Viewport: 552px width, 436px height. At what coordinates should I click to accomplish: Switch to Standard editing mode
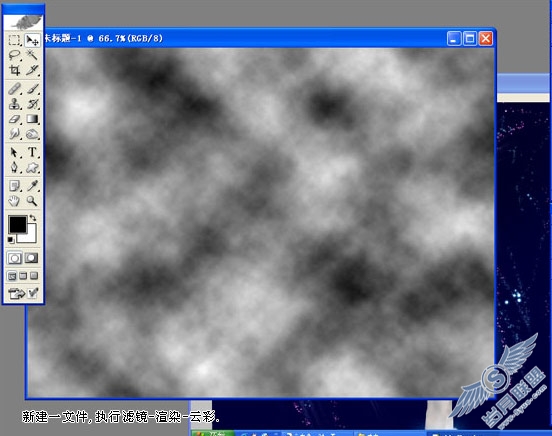pyautogui.click(x=14, y=258)
